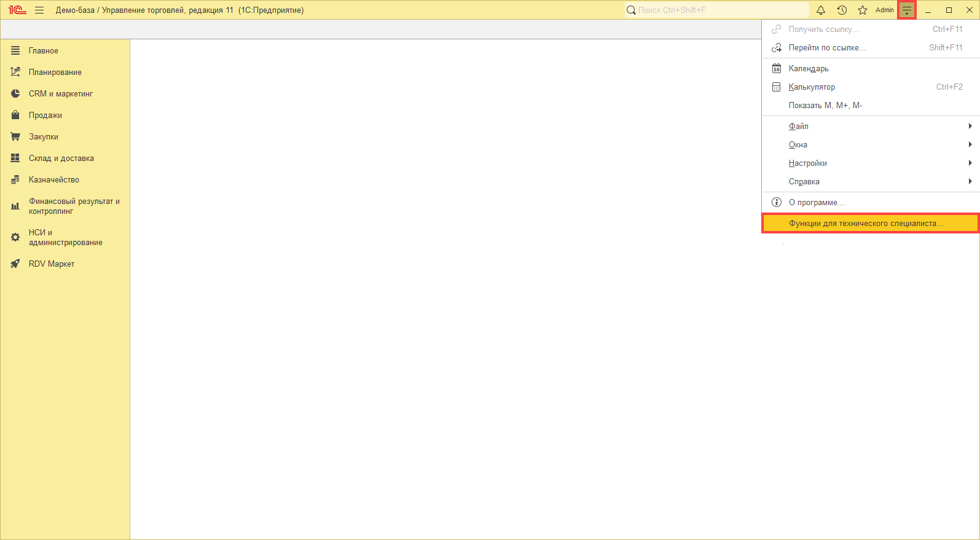Image resolution: width=980 pixels, height=540 pixels.
Task: Open the Справка submenu
Action: click(871, 181)
